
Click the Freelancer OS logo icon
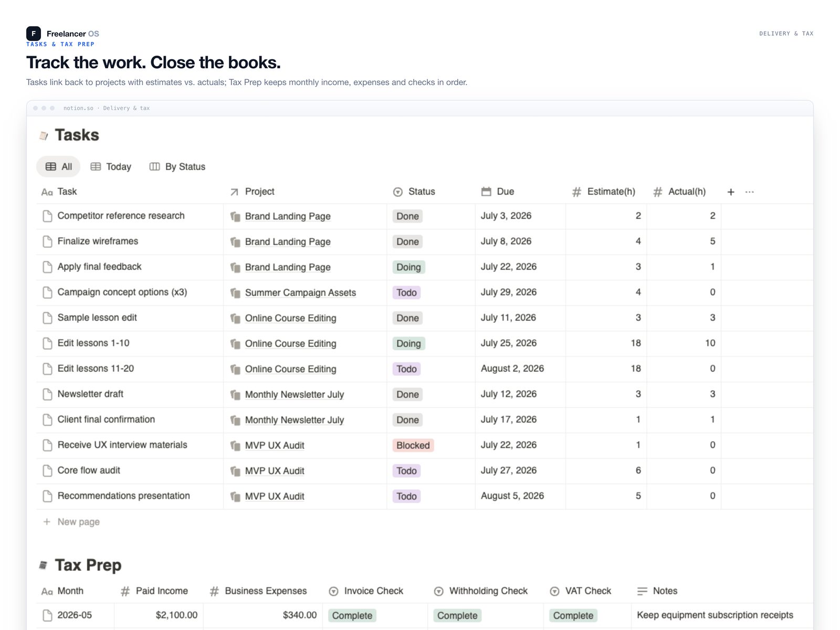[34, 34]
